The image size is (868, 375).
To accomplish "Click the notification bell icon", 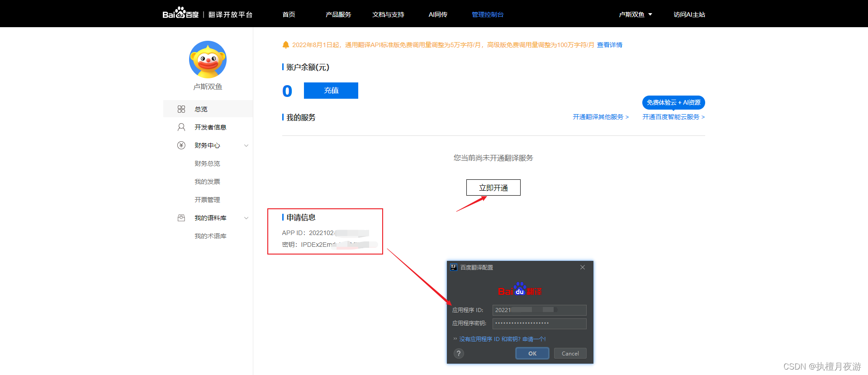I will click(285, 45).
